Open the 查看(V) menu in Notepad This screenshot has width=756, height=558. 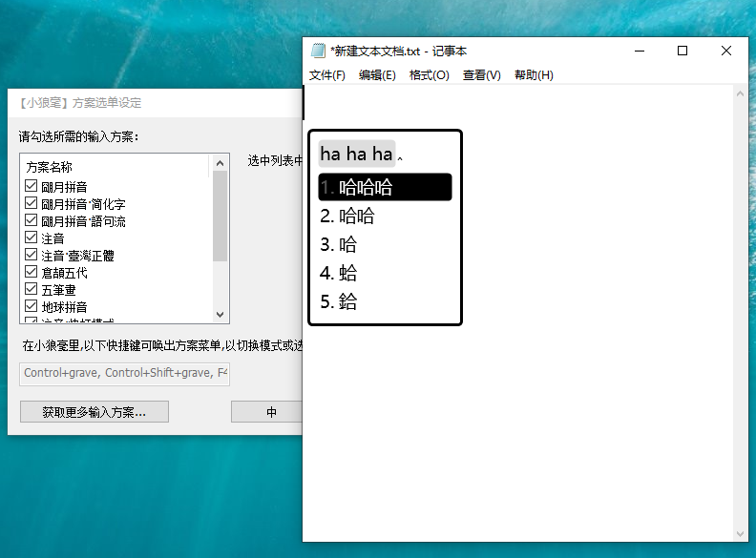pos(481,75)
